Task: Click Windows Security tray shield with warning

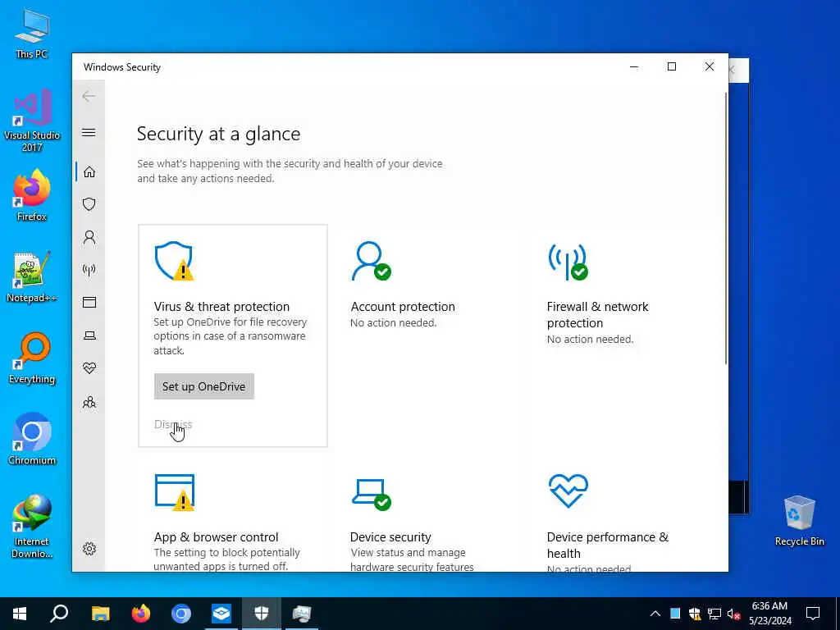Action: pyautogui.click(x=695, y=614)
